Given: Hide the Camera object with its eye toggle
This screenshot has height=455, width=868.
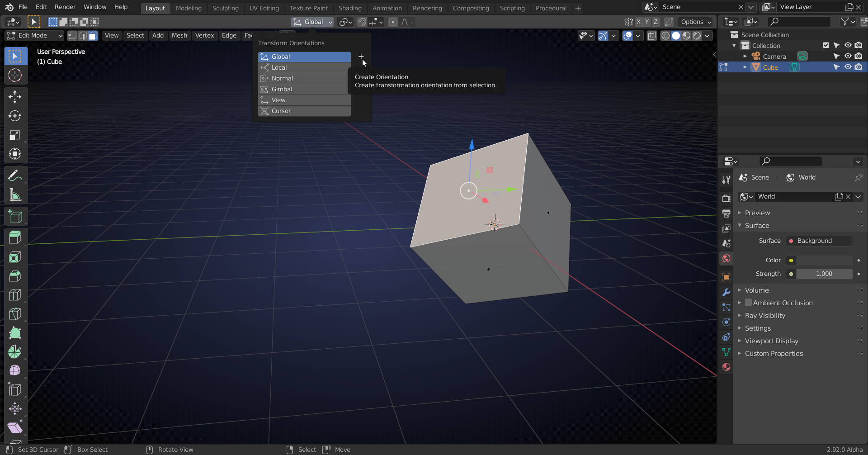Looking at the screenshot, I should click(848, 56).
